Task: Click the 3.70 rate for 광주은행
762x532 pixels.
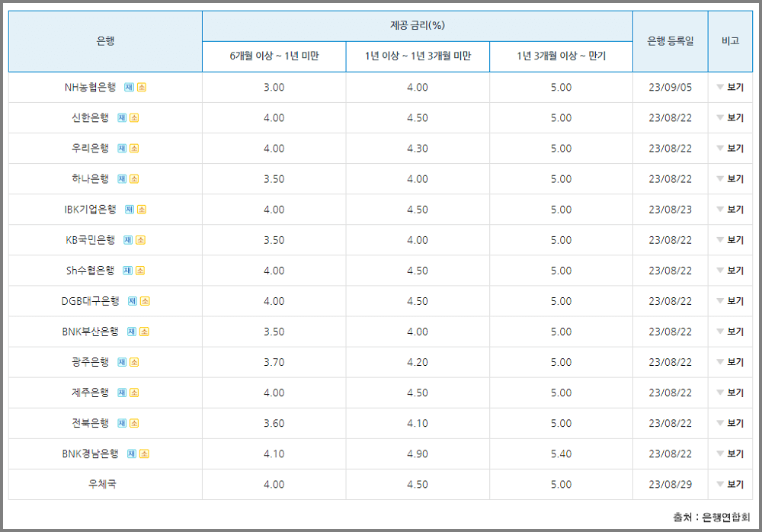Action: [274, 362]
